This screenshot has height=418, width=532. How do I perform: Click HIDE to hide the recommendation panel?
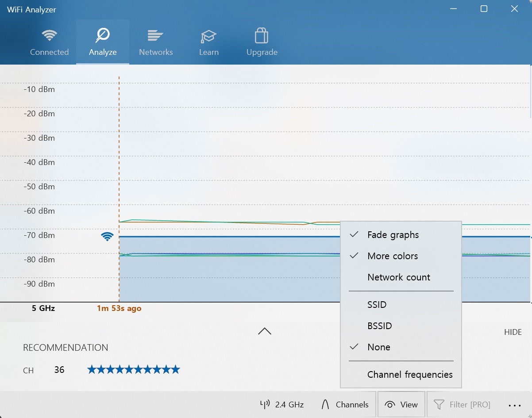coord(513,332)
